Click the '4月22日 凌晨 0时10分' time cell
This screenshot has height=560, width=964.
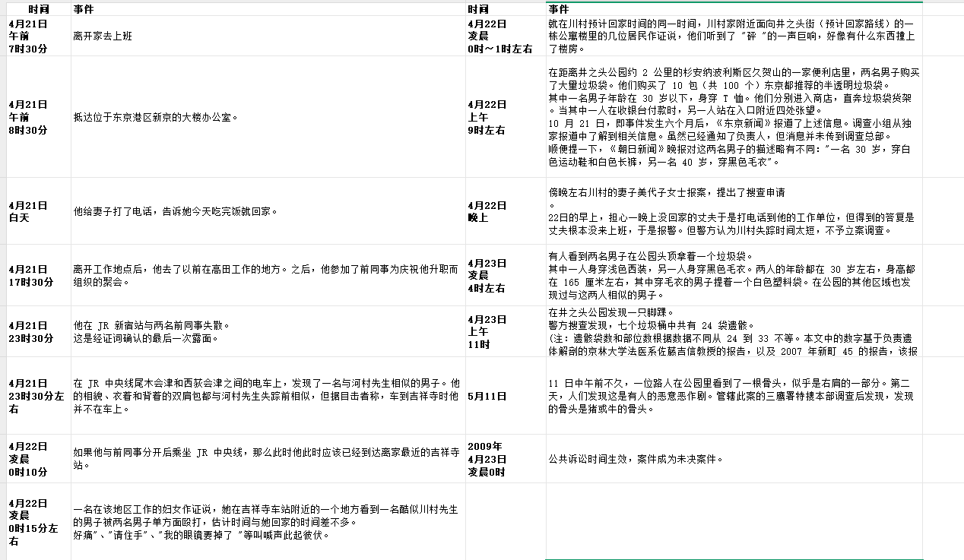pos(38,459)
